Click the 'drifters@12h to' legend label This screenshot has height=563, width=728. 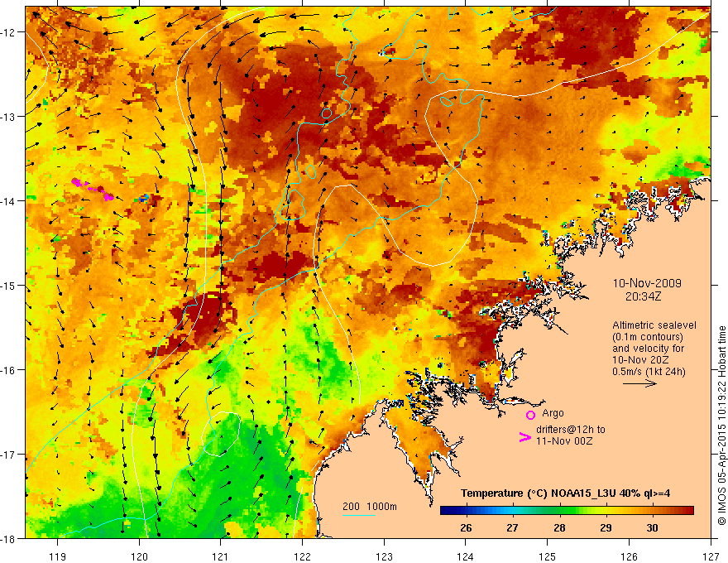point(571,430)
